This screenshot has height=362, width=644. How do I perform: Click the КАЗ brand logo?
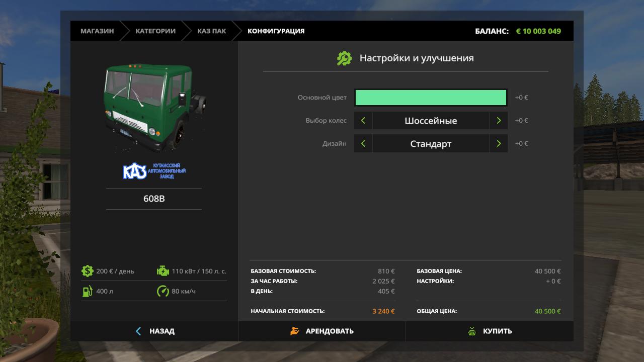(x=154, y=171)
